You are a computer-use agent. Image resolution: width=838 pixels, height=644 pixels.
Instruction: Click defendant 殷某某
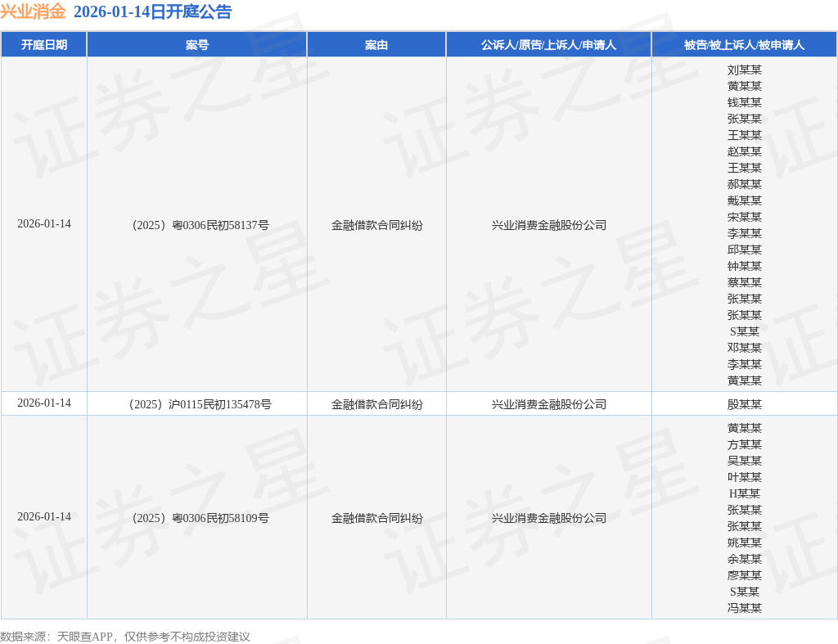tap(745, 404)
